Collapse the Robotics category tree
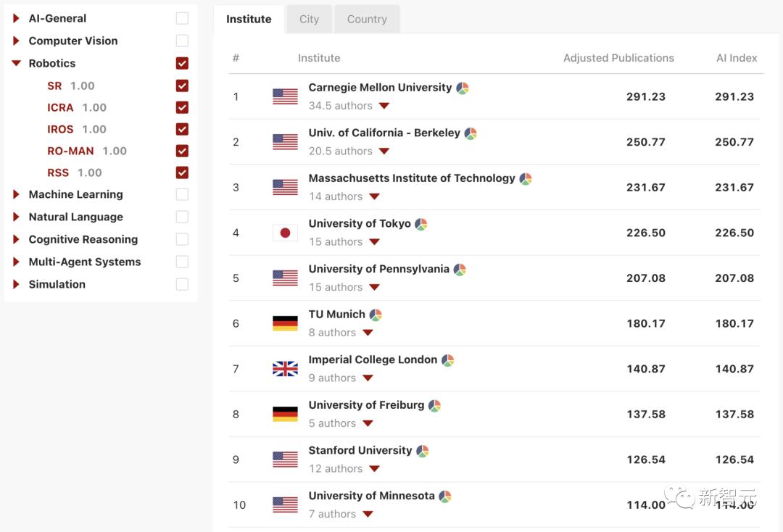Screen dimensions: 783x532 [16, 63]
